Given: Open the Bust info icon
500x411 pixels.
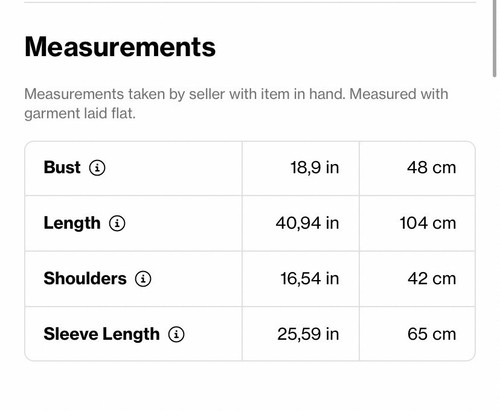Looking at the screenshot, I should [x=97, y=168].
